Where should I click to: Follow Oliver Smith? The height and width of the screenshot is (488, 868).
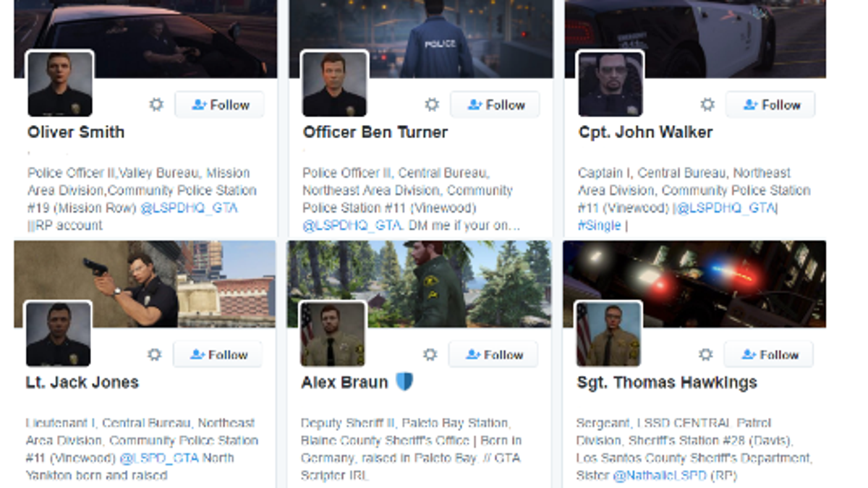coord(219,105)
